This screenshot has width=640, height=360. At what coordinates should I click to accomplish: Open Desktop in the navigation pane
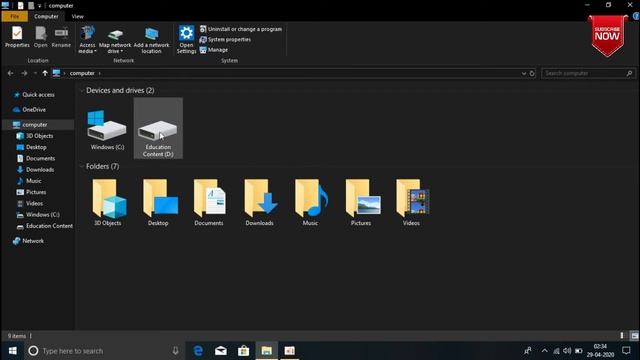36,147
